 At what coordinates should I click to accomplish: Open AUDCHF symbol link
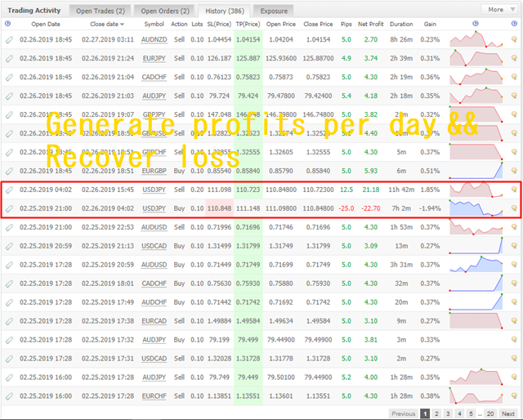click(x=154, y=302)
